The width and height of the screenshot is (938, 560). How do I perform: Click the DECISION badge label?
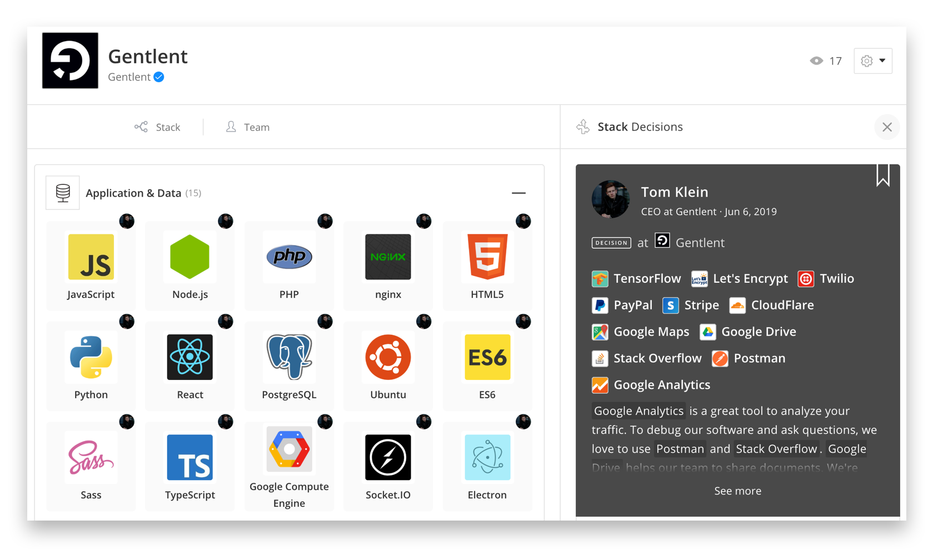tap(611, 243)
